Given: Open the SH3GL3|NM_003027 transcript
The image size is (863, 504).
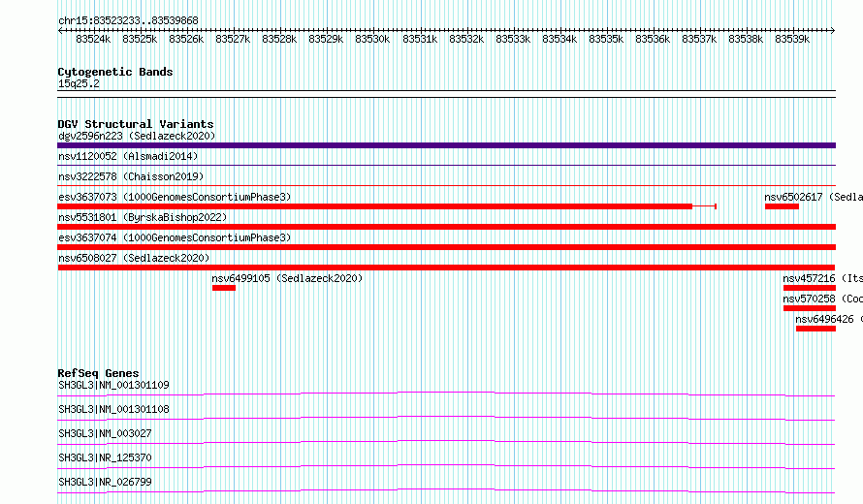Looking at the screenshot, I should point(105,433).
